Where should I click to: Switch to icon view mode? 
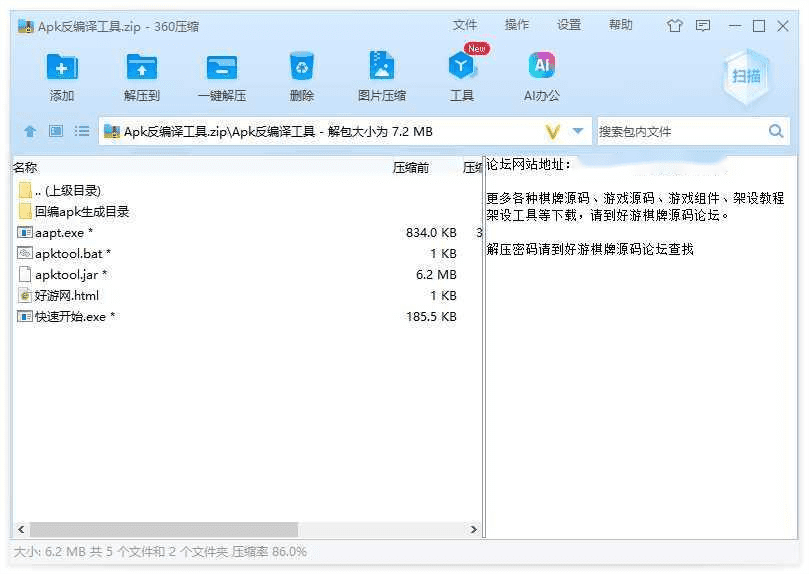[56, 131]
